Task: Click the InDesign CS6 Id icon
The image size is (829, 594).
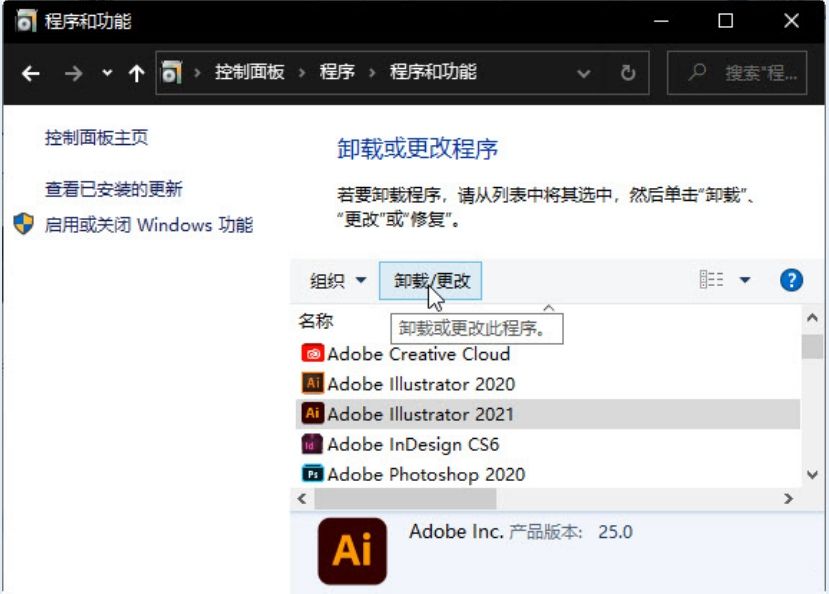Action: (312, 444)
